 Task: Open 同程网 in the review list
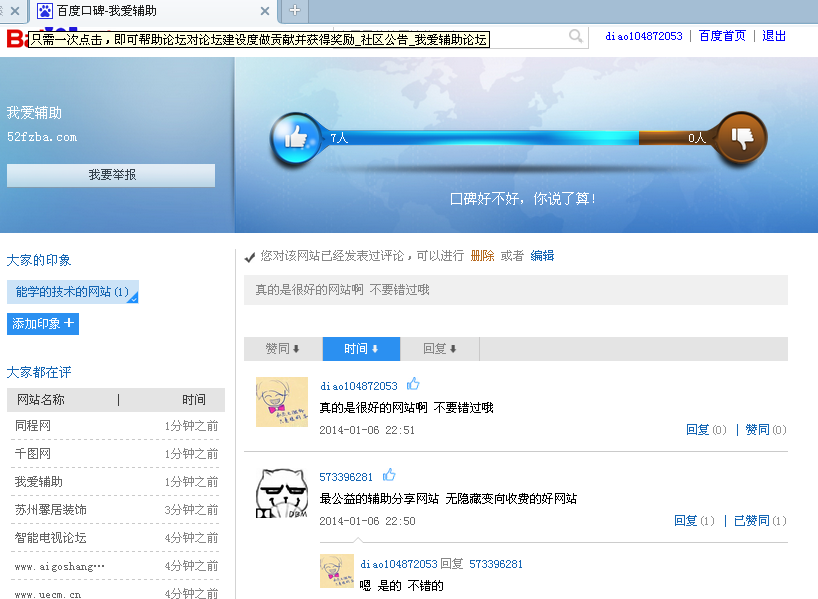pos(33,426)
